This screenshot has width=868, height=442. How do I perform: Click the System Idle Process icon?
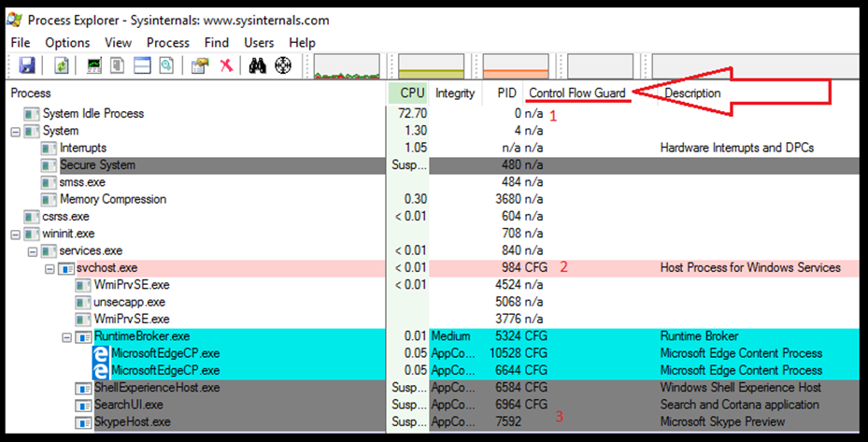[32, 114]
